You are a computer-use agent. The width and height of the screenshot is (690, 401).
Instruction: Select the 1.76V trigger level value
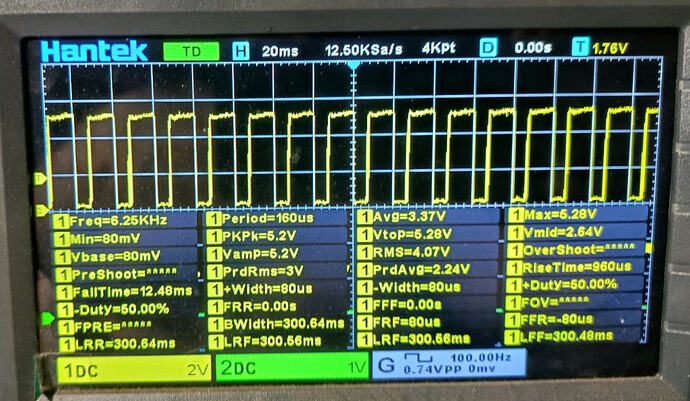[610, 48]
